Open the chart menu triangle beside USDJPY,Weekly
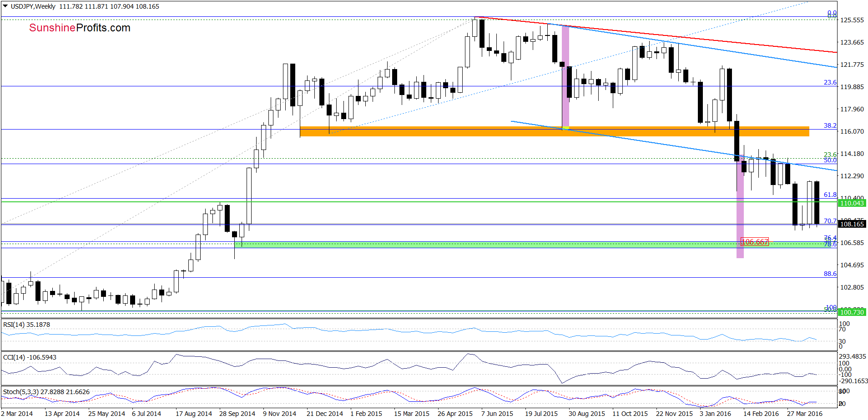Viewport: 868px width, 420px height. pyautogui.click(x=5, y=6)
